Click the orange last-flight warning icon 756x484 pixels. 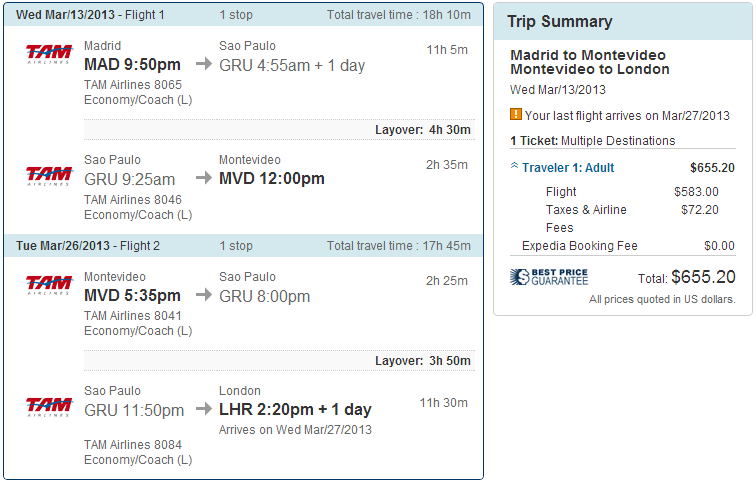click(x=516, y=114)
